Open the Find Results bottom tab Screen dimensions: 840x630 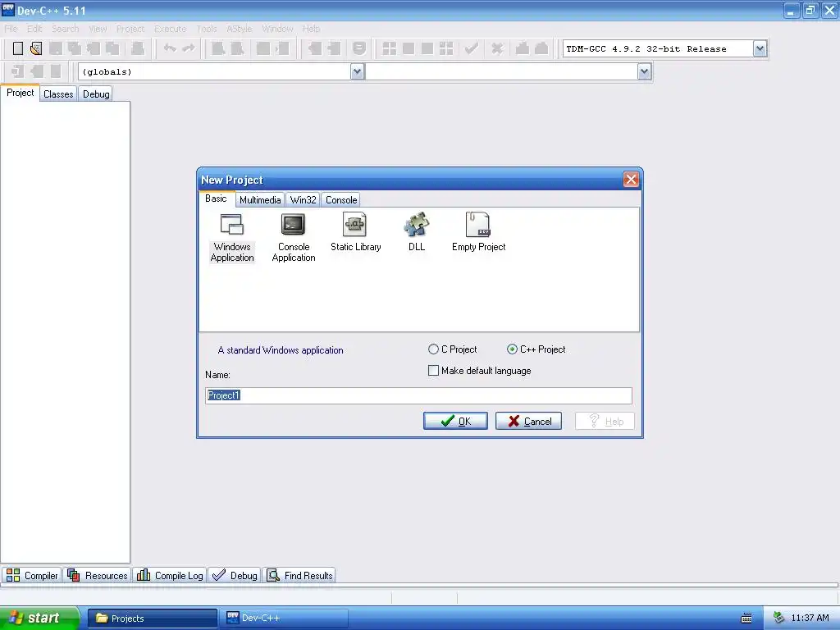click(300, 575)
